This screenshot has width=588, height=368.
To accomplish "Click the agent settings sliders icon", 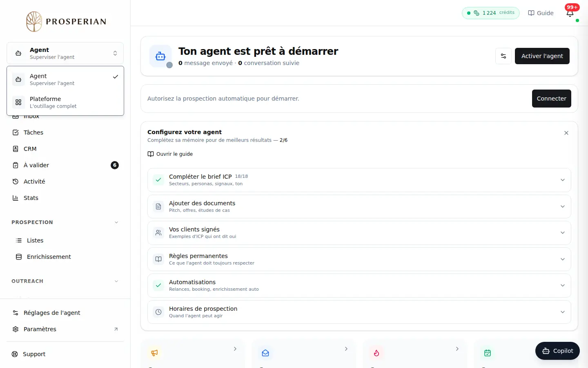I will coord(503,56).
